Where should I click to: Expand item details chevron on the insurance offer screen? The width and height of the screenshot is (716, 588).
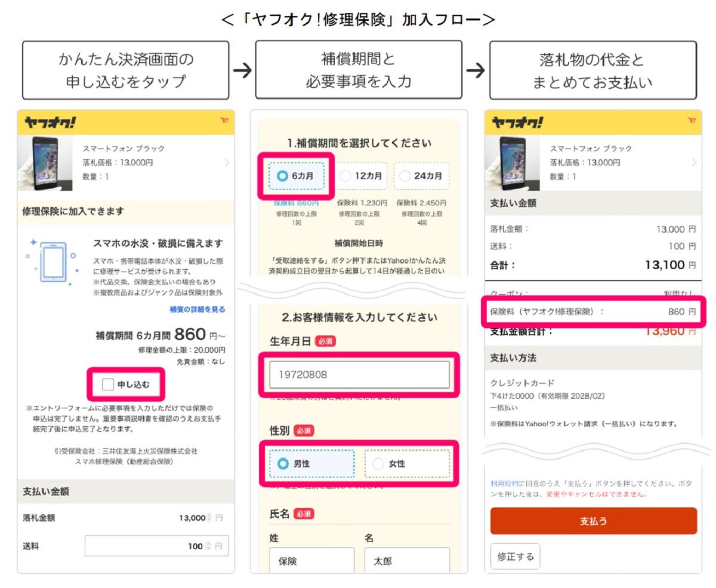coord(227,162)
